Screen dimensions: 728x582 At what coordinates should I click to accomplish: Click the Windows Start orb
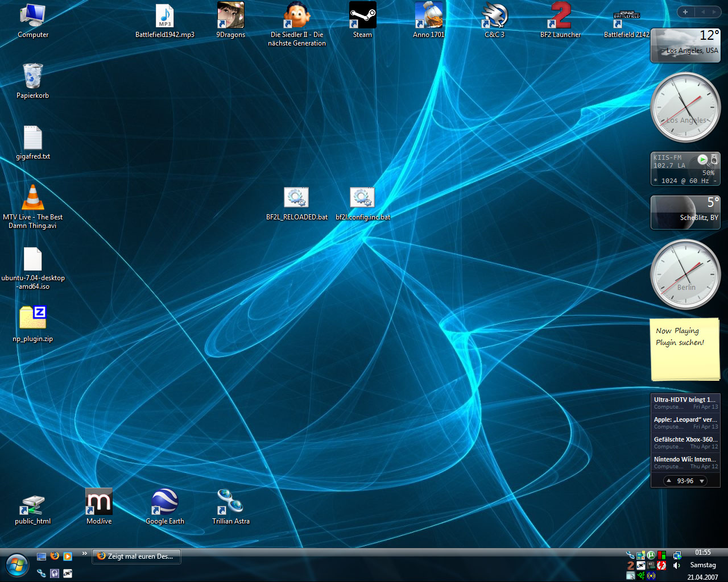click(x=17, y=565)
